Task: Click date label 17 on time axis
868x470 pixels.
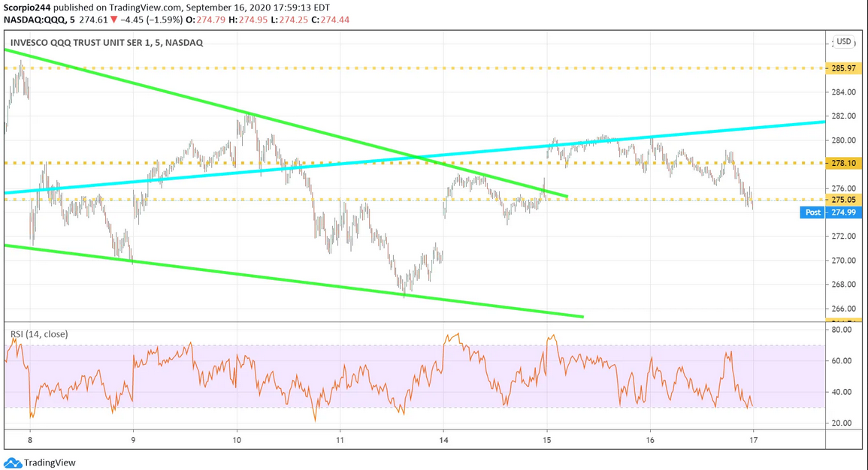Action: click(x=754, y=440)
